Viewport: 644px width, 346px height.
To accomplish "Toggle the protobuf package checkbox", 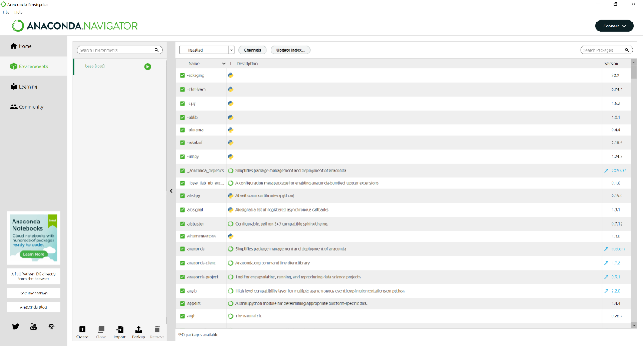I will [182, 142].
